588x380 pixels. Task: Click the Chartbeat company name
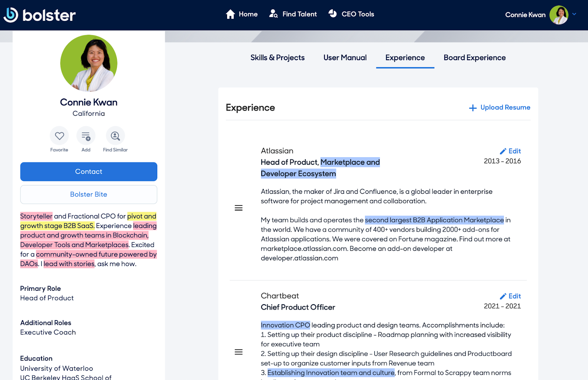tap(280, 296)
